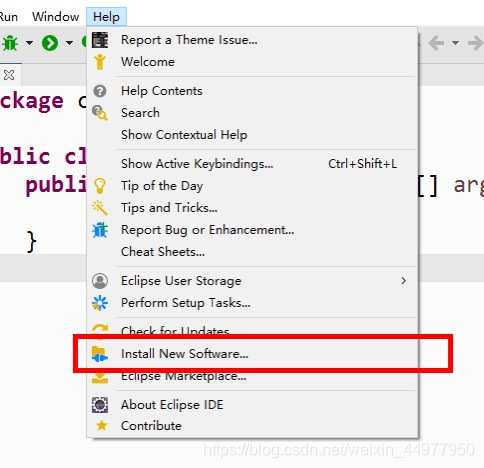The width and height of the screenshot is (484, 468).
Task: Open the Run menu
Action: pyautogui.click(x=9, y=16)
